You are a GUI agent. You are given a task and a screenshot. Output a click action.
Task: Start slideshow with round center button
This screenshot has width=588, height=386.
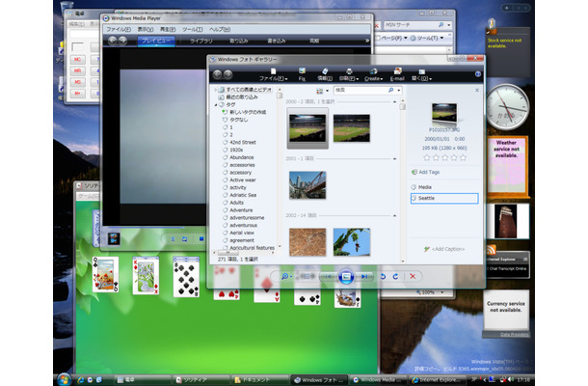(346, 277)
